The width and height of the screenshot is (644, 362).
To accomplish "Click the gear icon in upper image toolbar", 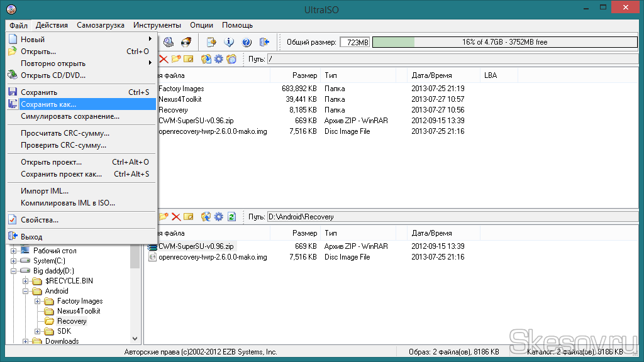I will pyautogui.click(x=218, y=59).
